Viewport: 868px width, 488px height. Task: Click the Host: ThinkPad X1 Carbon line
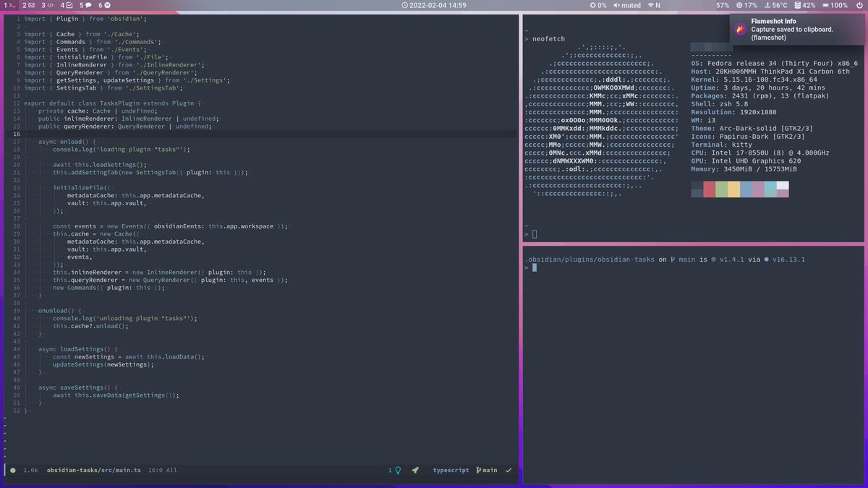[x=770, y=72]
